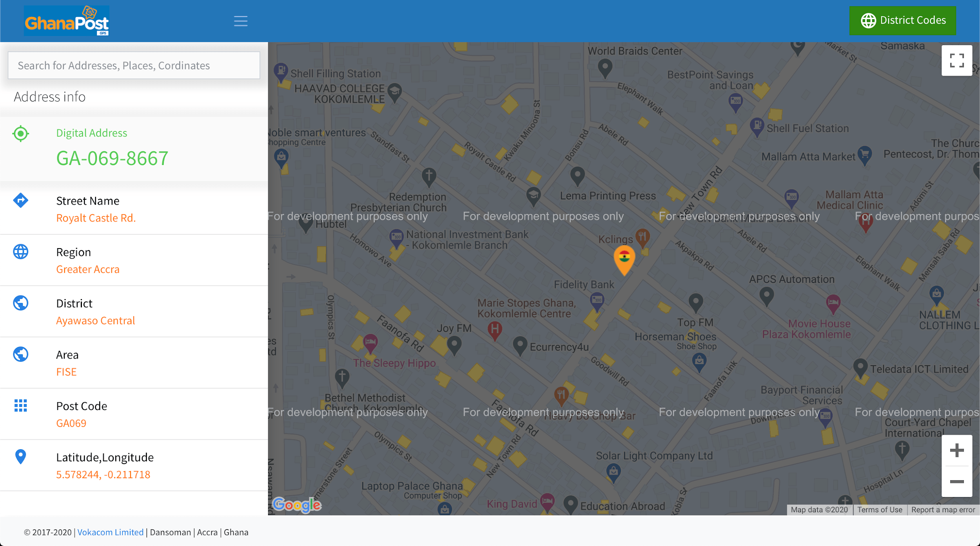Click street value Royalt Castle Rd.

click(96, 218)
